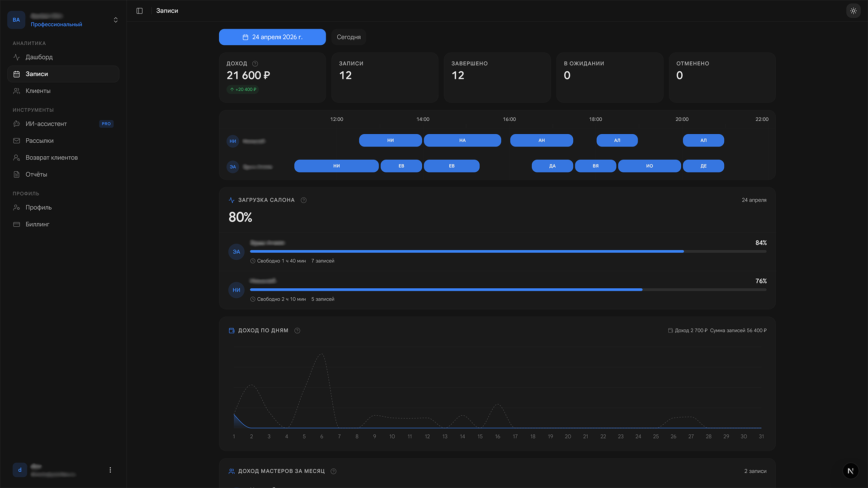
Task: Show the Доход help tooltip icon
Action: (x=255, y=64)
